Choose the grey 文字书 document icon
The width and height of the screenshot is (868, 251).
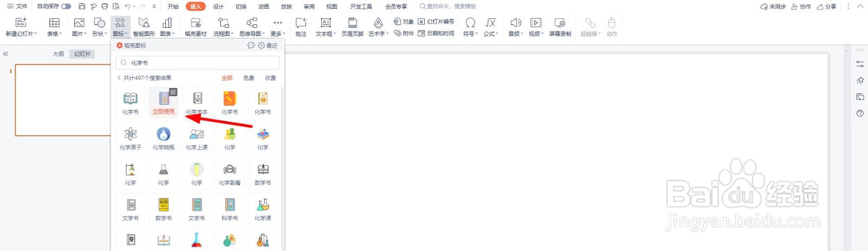(130, 208)
